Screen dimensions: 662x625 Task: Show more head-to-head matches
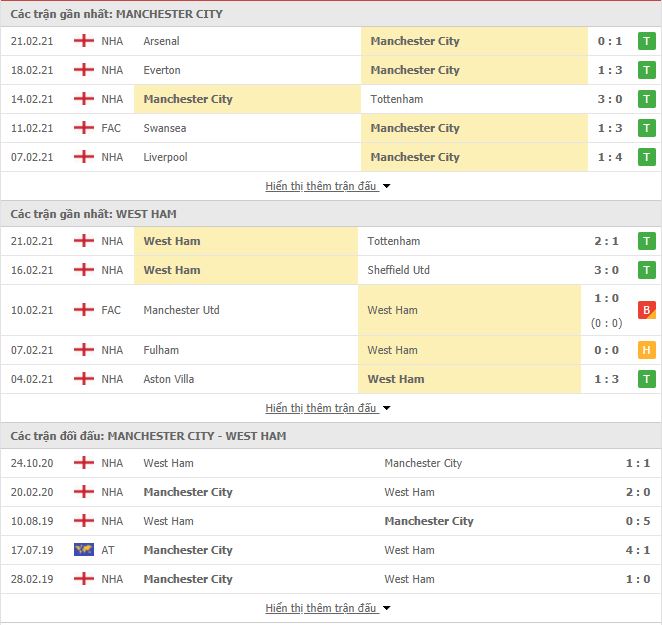320,608
